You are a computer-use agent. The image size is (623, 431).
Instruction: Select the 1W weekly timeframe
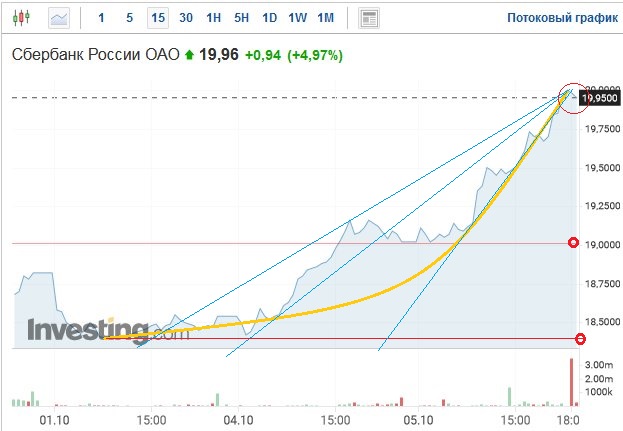[298, 18]
